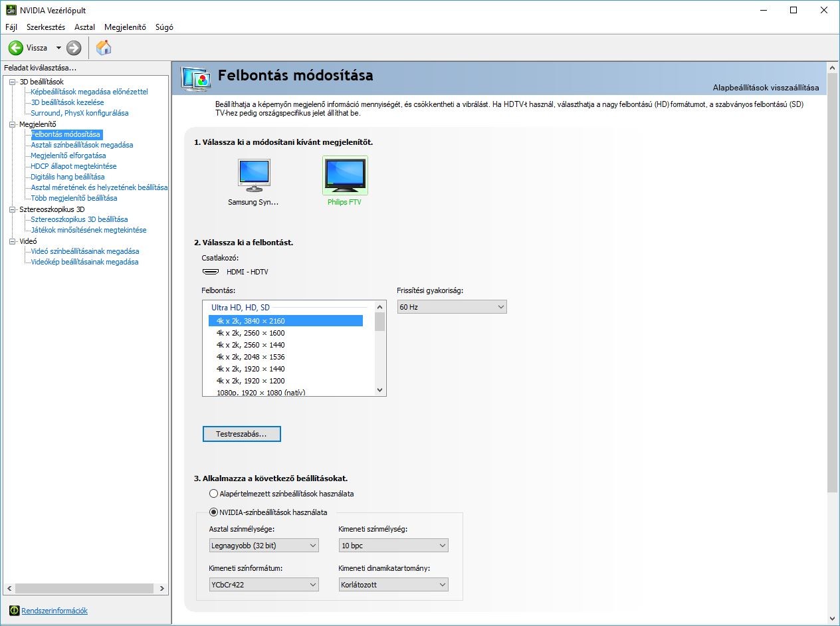Click the Felbontás módosítása header icon
The image size is (840, 626).
[x=196, y=78]
